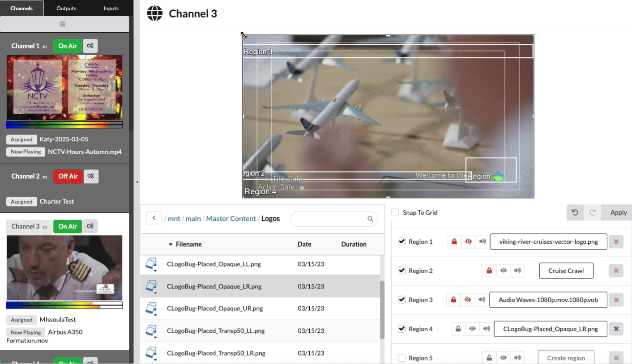
Task: Mute audio for Region 2
Action: tap(517, 271)
